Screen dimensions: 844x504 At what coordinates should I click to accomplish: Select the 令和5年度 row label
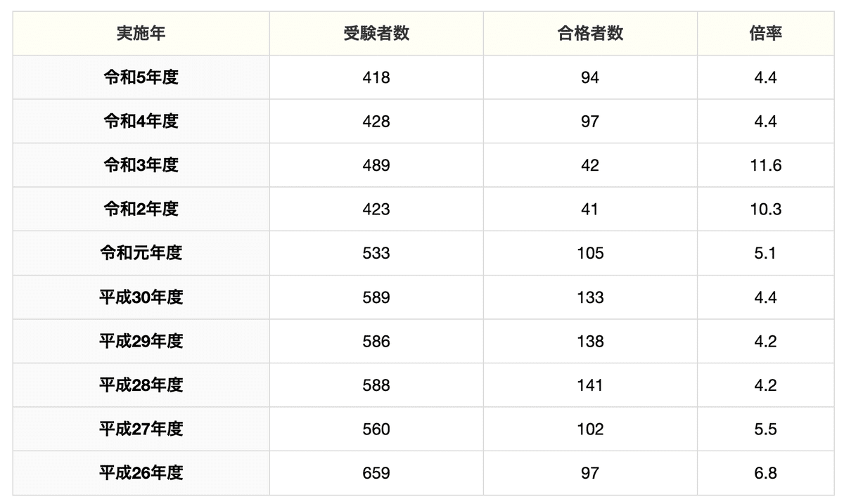coord(141,77)
